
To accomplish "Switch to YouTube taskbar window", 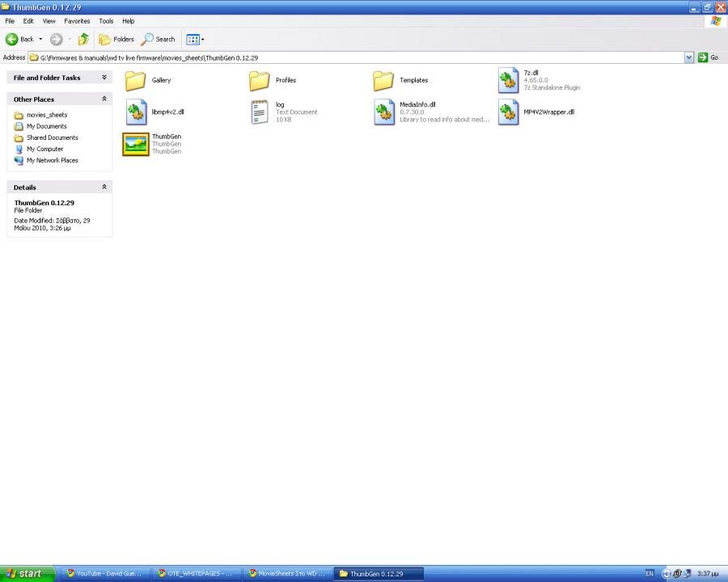I will coord(106,574).
